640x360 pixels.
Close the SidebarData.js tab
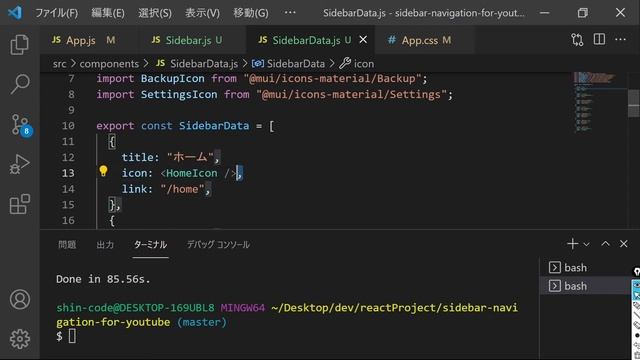coord(363,40)
